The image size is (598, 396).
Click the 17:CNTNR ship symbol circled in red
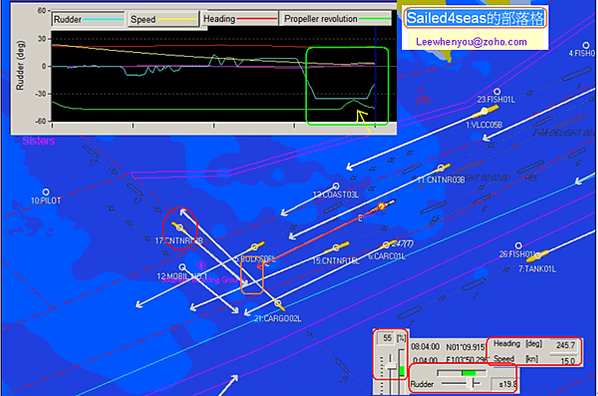coord(179,228)
